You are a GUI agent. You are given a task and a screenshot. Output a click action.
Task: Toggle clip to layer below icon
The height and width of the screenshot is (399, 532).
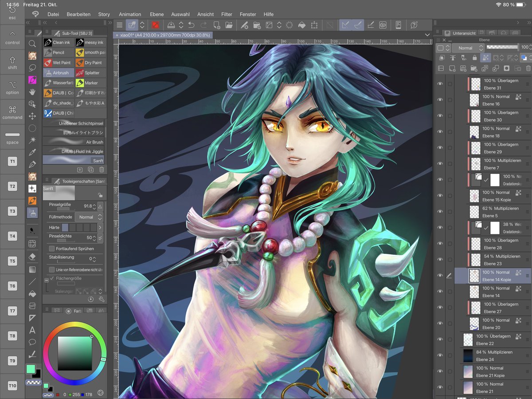(x=442, y=58)
